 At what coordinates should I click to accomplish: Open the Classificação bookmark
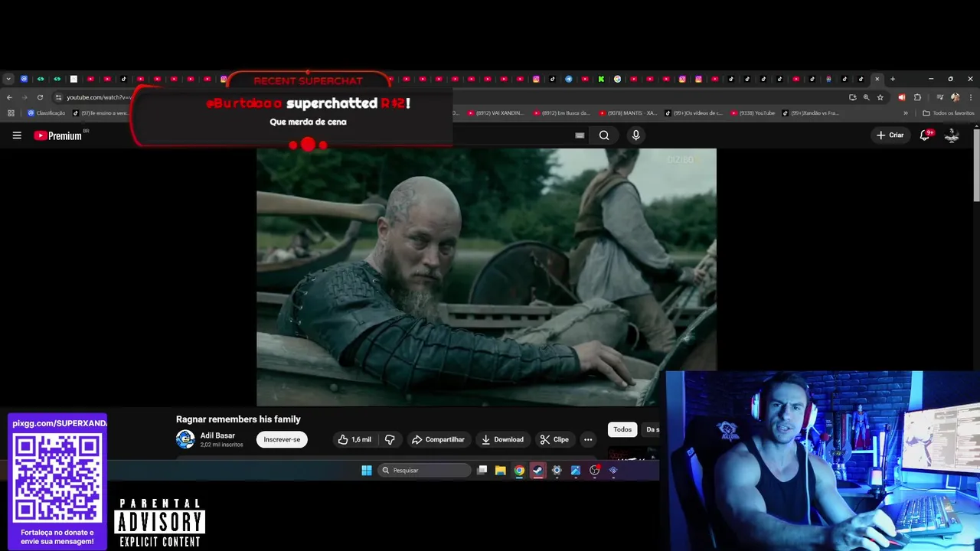click(46, 113)
